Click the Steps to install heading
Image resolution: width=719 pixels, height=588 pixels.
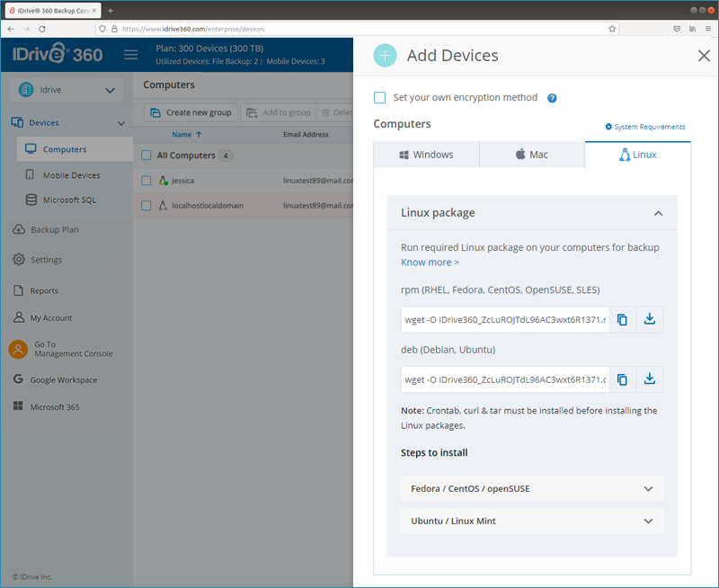tap(434, 453)
